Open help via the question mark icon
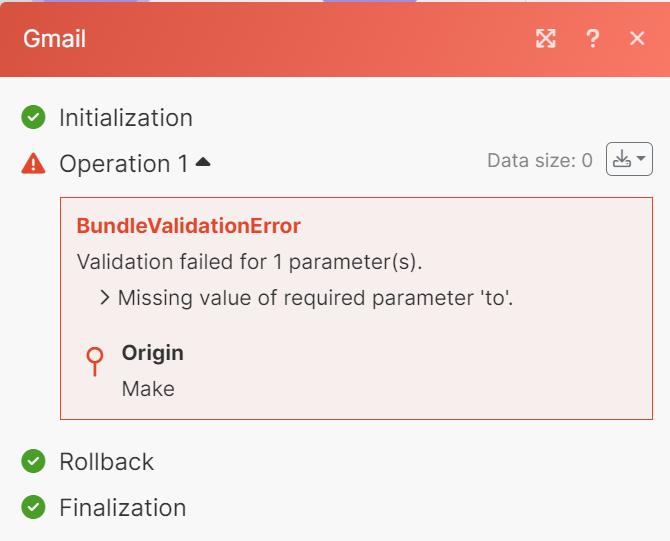Screen dimensions: 670x541 [x=593, y=39]
